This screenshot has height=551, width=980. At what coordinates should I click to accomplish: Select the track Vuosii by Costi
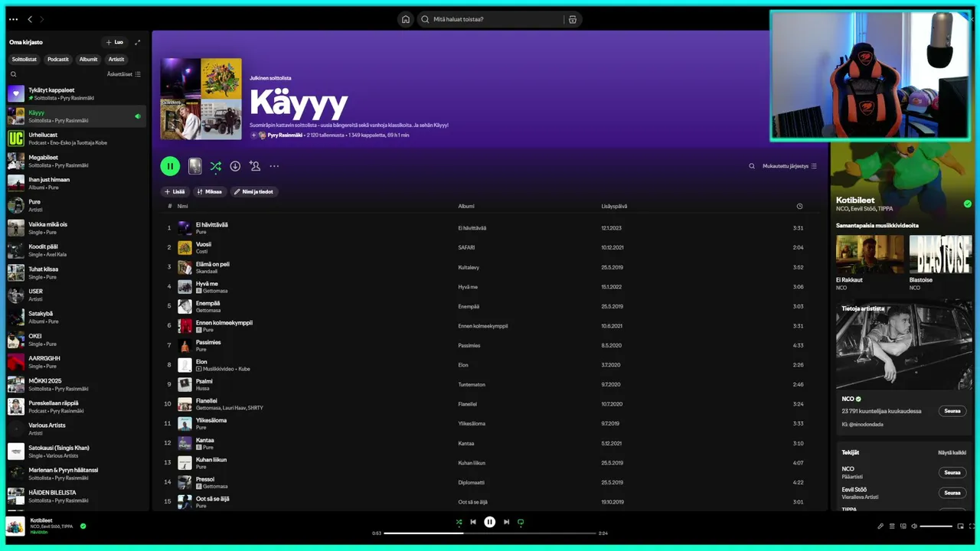(490, 247)
